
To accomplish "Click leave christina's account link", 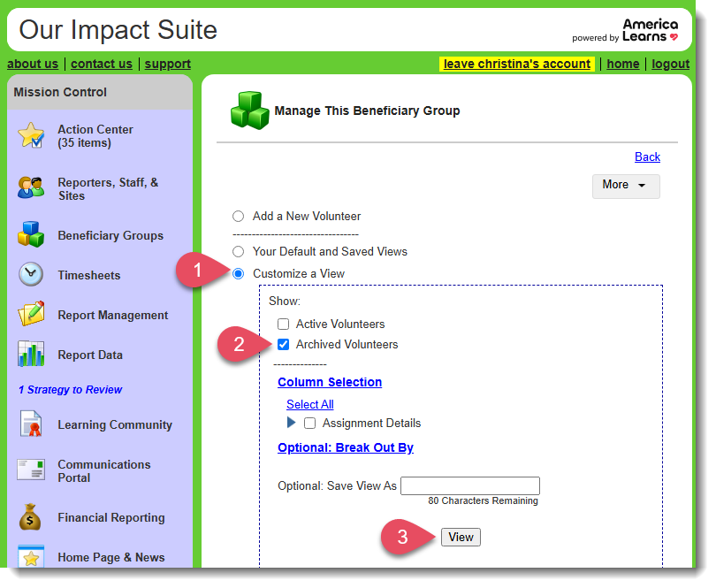I will click(x=517, y=64).
